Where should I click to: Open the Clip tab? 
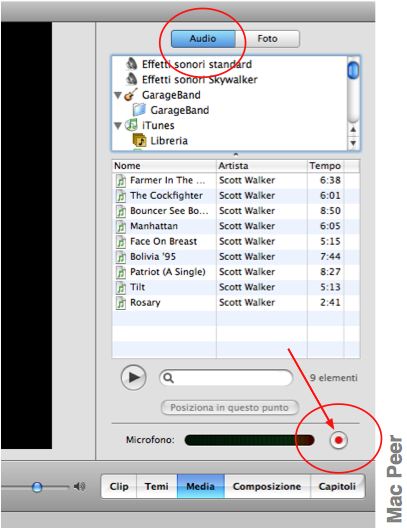click(119, 486)
